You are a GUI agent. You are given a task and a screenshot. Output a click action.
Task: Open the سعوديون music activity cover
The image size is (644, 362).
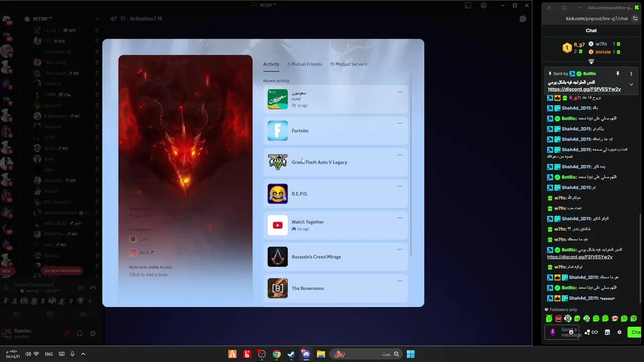[278, 99]
